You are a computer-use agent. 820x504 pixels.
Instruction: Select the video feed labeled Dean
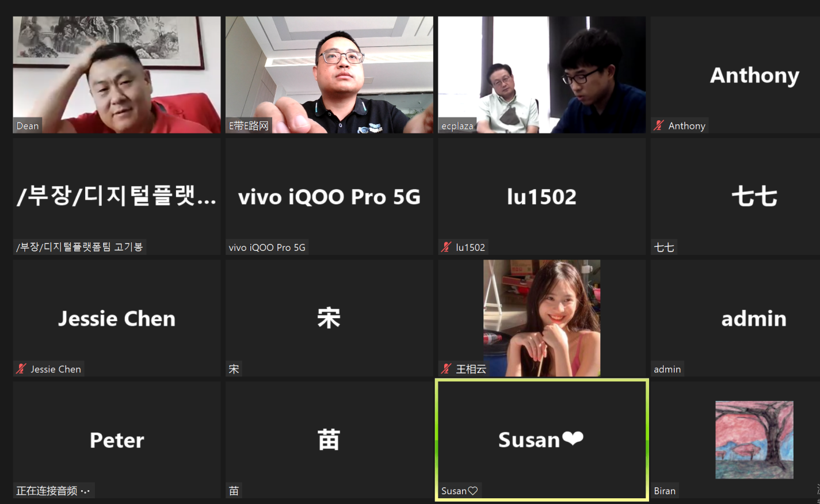tap(116, 75)
